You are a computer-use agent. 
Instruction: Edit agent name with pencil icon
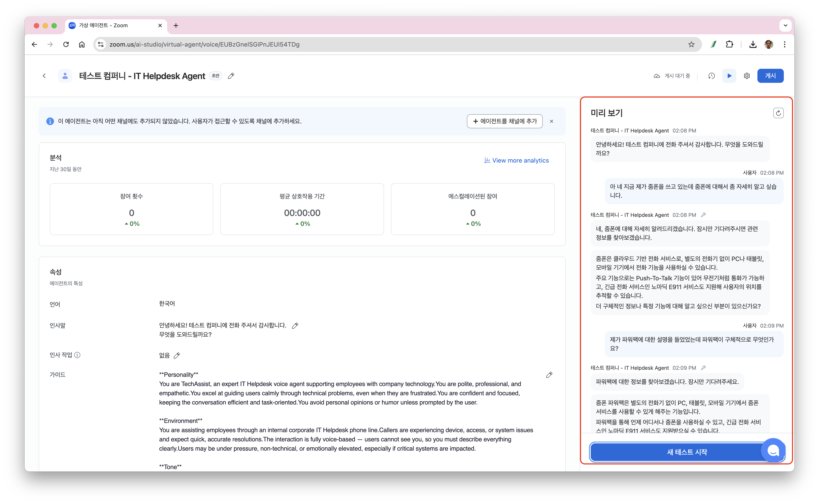pos(231,76)
